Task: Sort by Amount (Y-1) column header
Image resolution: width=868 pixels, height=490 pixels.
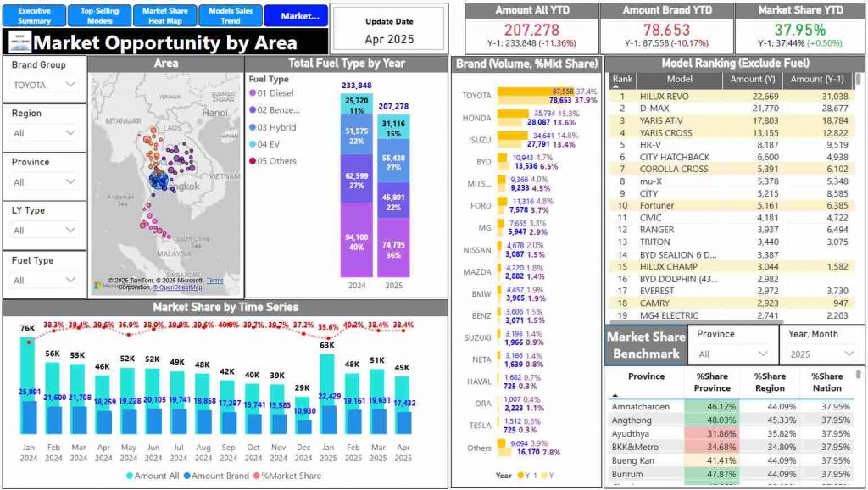Action: (817, 79)
